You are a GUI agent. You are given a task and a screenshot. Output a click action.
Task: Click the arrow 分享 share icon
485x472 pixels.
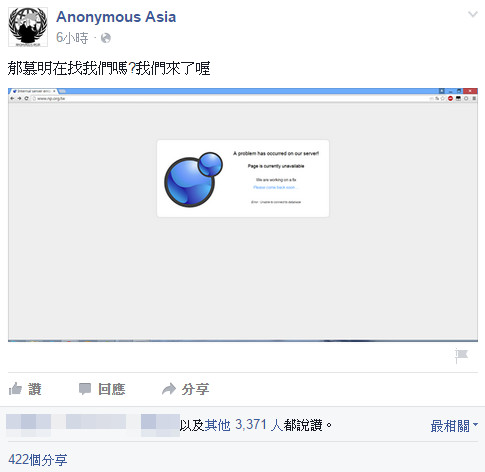[169, 389]
